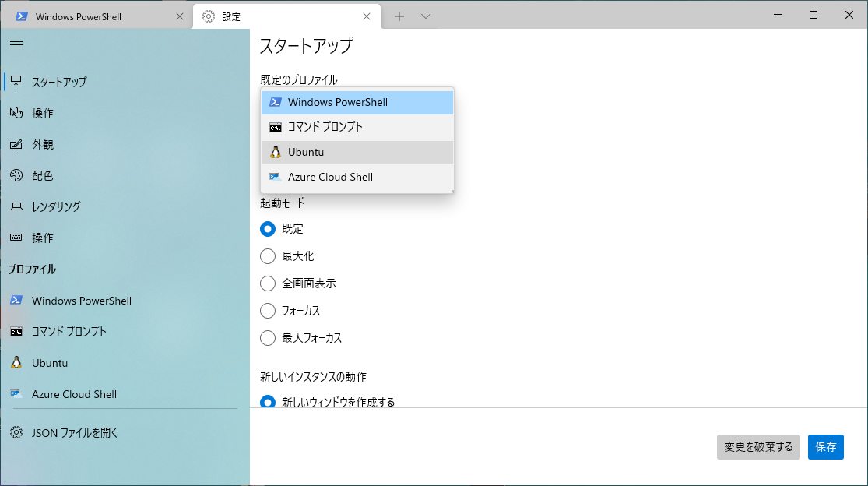Click the Azure icon in the dropdown list

[275, 177]
